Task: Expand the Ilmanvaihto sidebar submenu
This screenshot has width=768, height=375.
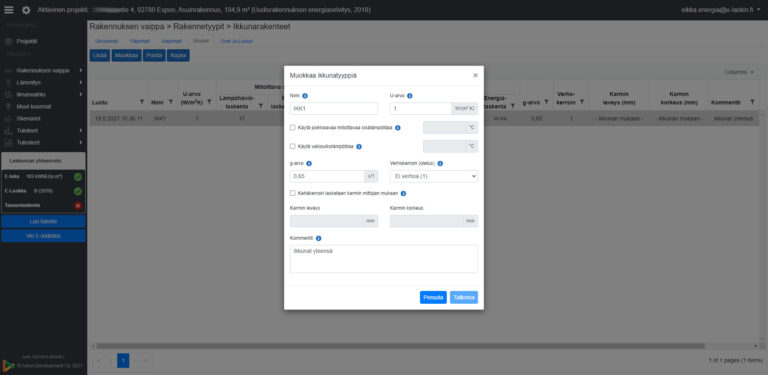Action: click(x=80, y=94)
